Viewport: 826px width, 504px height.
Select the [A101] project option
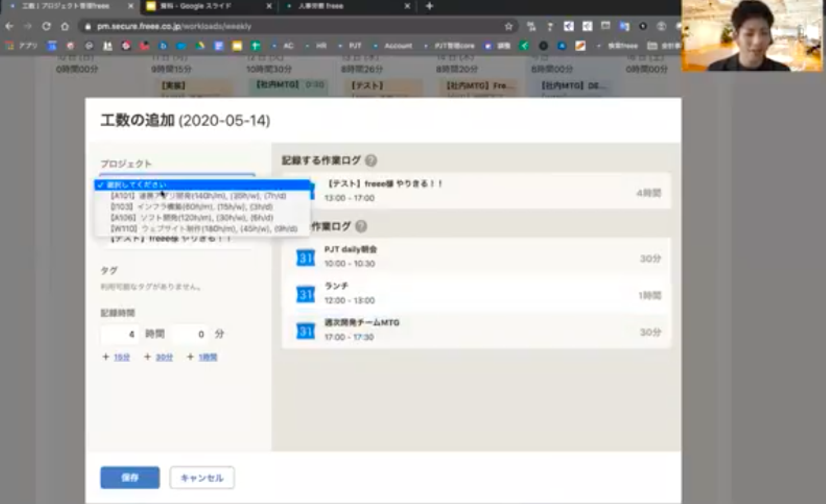pos(202,196)
